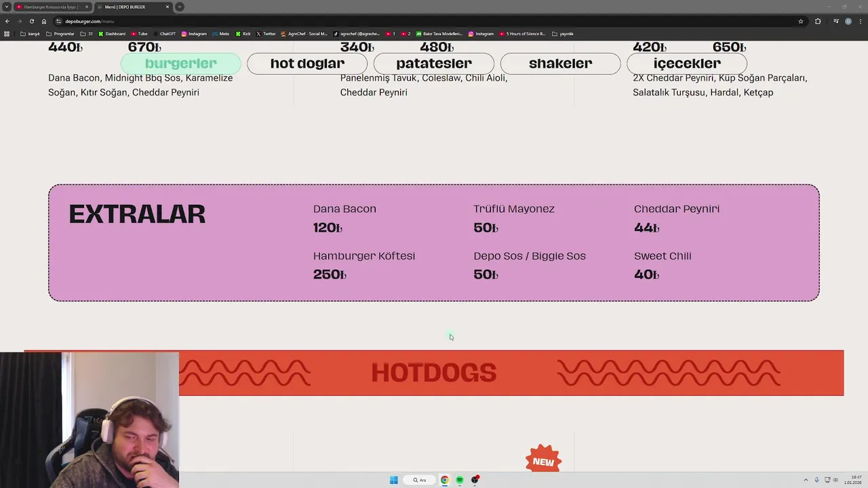This screenshot has width=868, height=488.
Task: Open the tab search dropdown
Action: pos(7,7)
